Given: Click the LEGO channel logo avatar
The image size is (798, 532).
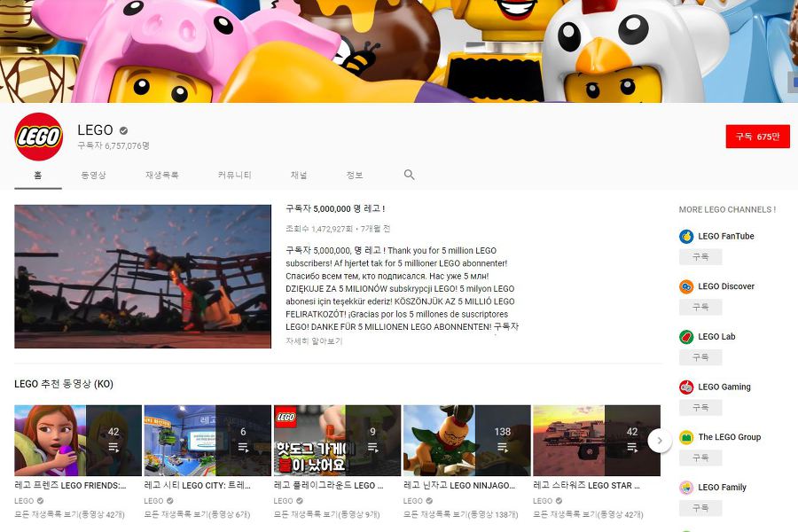Looking at the screenshot, I should point(39,137).
